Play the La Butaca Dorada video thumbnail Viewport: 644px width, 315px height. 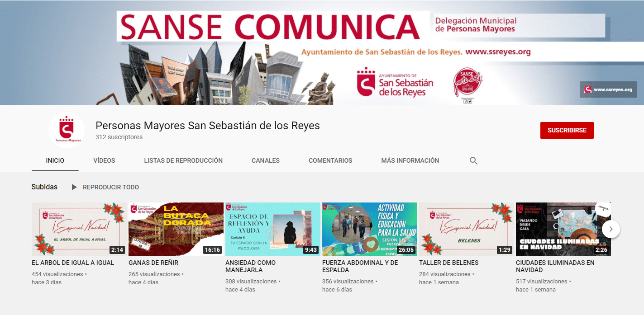(177, 229)
